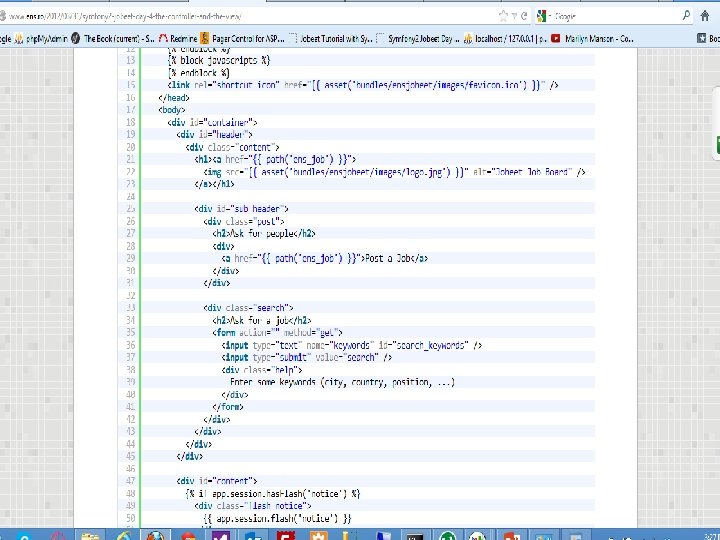Click the form method="get" line
The image size is (720, 540).
277,332
